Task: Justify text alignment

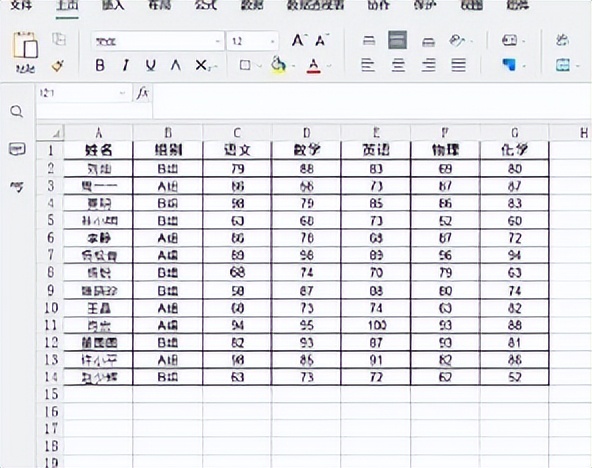Action: [x=459, y=66]
